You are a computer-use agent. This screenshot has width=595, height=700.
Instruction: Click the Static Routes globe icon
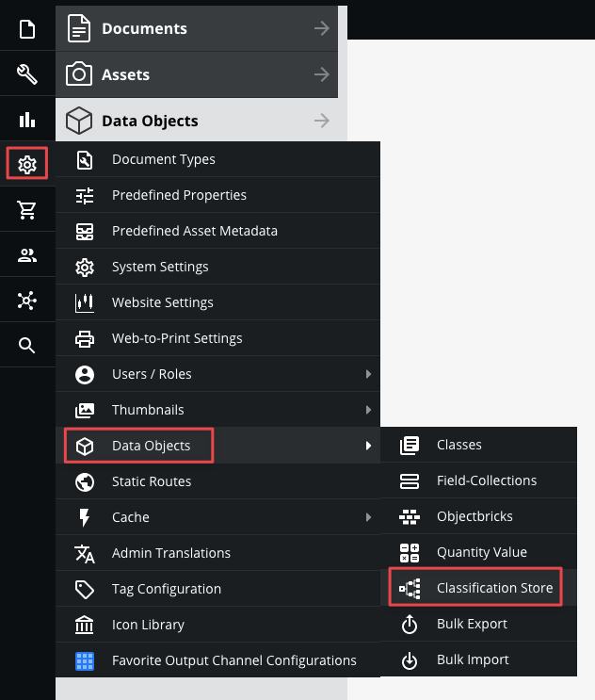(x=85, y=481)
